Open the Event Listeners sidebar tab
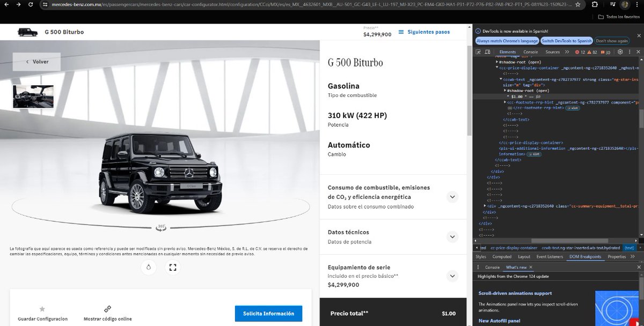Viewport: 644px width, 326px height. (550, 257)
